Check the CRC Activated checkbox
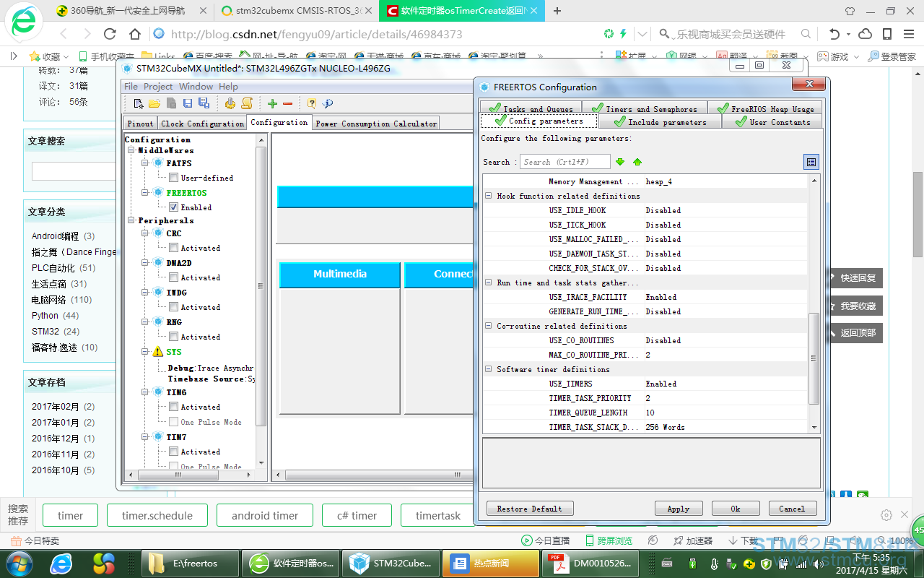Screen dimensions: 924x578 [173, 248]
